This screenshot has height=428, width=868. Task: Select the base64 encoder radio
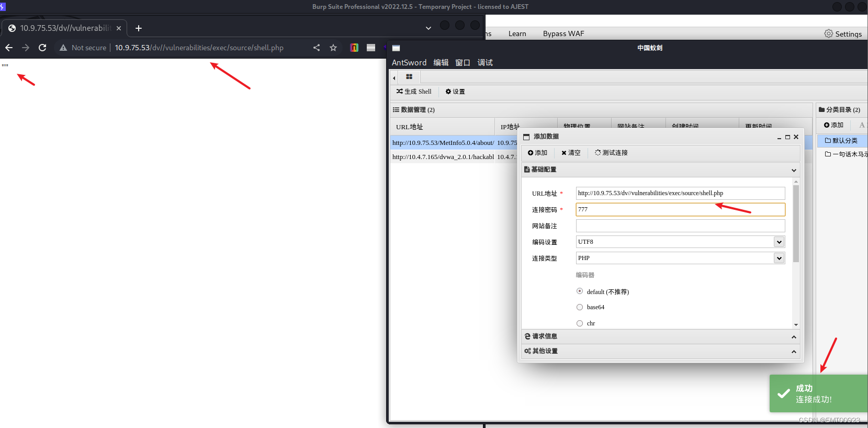coord(580,307)
